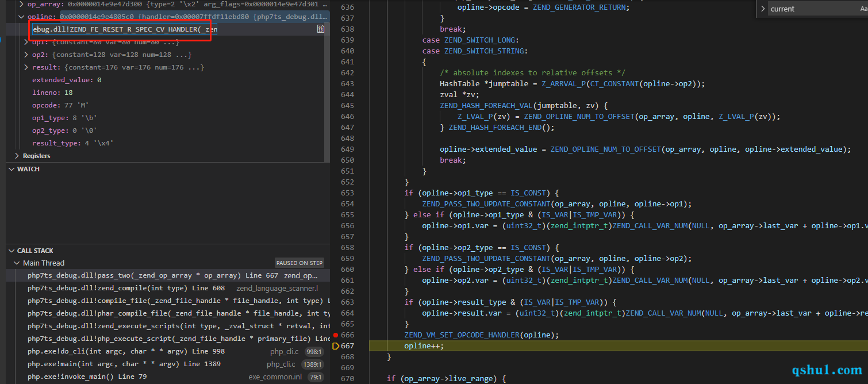
Task: Click the ZEND_HASH_FOREACH_END line
Action: click(x=497, y=127)
